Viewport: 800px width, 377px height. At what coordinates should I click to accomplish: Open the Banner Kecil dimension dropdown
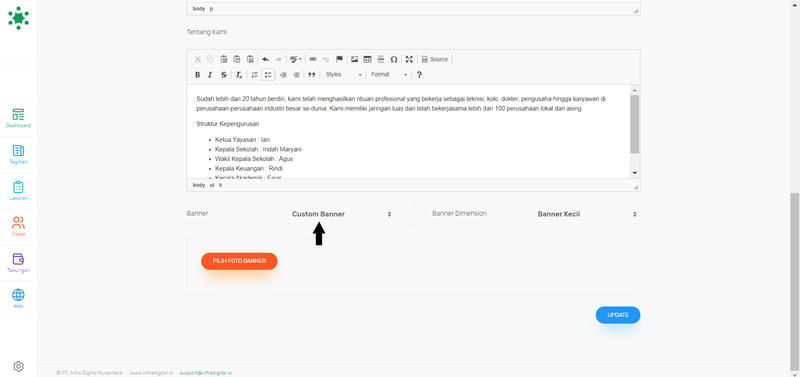coord(586,214)
